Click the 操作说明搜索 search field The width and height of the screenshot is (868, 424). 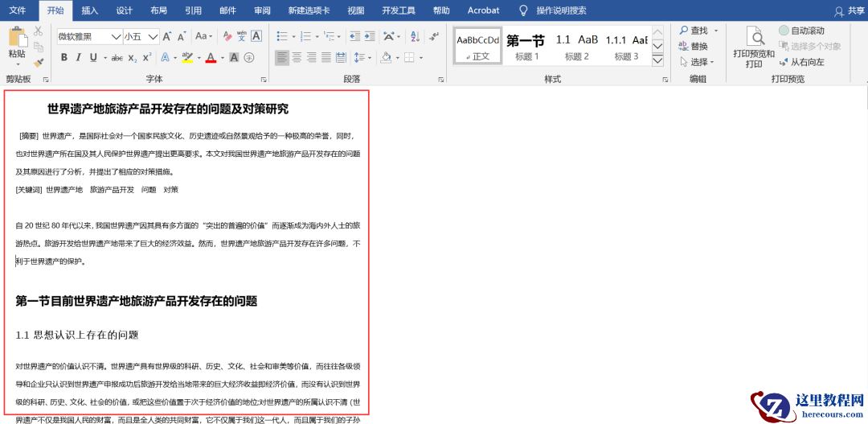pyautogui.click(x=561, y=10)
